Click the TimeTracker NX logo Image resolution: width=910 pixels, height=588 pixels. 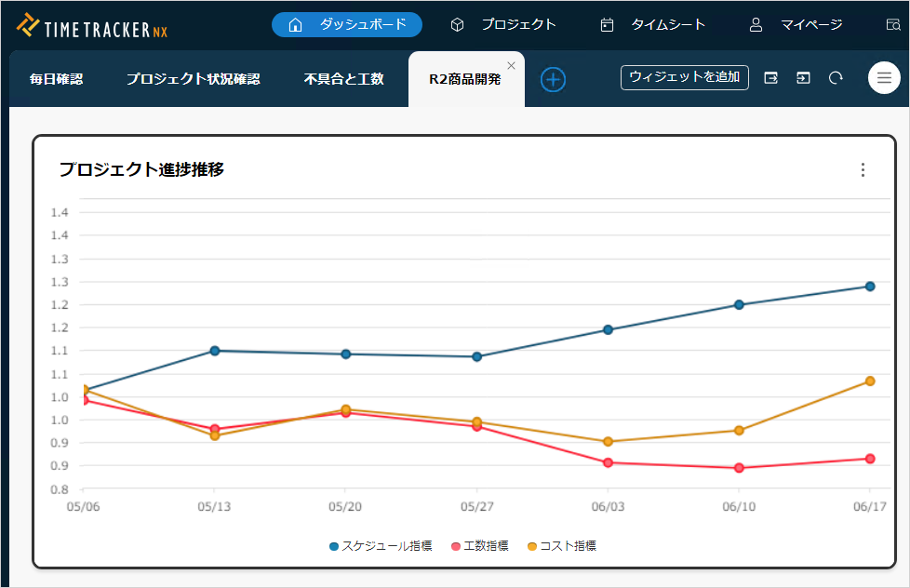(x=91, y=27)
